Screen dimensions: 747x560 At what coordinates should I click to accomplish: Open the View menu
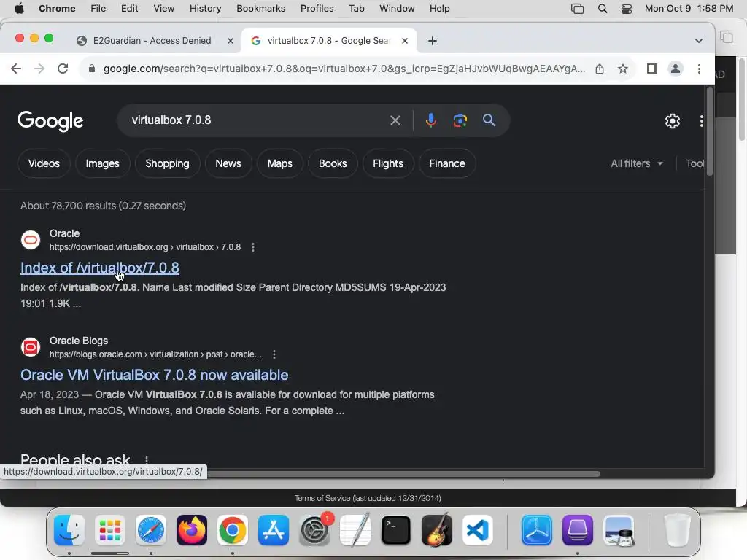[163, 9]
